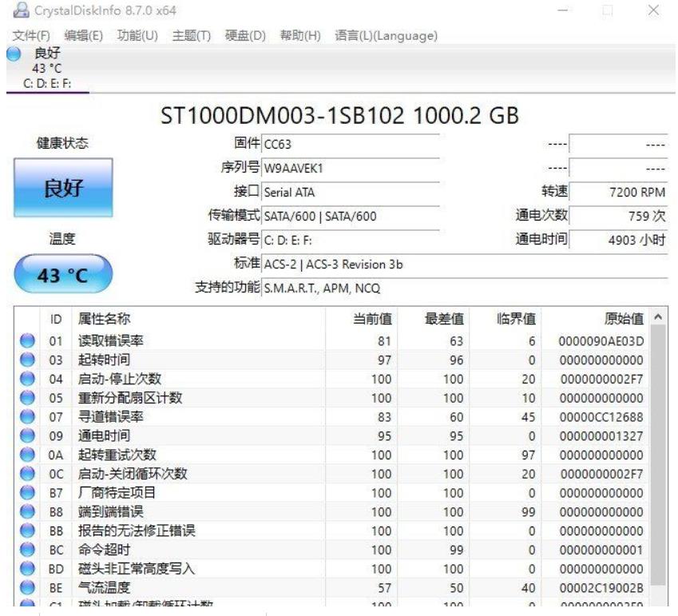The image size is (678, 616).
Task: Click the 属性名称 column header
Action: click(x=199, y=320)
